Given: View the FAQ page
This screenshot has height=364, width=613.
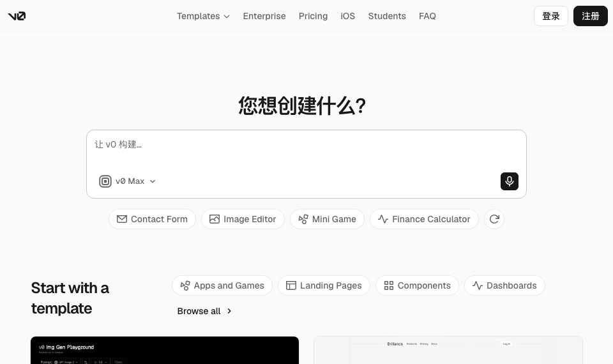Looking at the screenshot, I should [427, 16].
